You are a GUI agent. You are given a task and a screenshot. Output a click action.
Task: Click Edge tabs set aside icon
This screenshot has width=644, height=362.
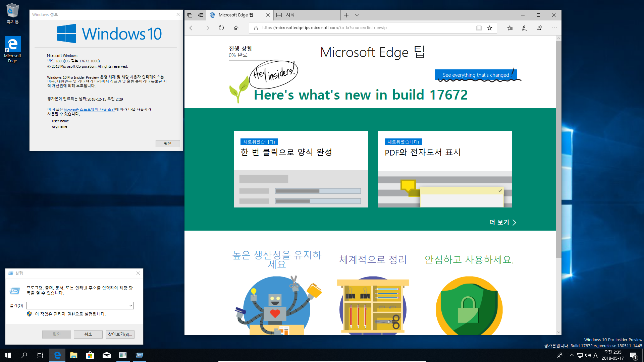click(x=190, y=15)
